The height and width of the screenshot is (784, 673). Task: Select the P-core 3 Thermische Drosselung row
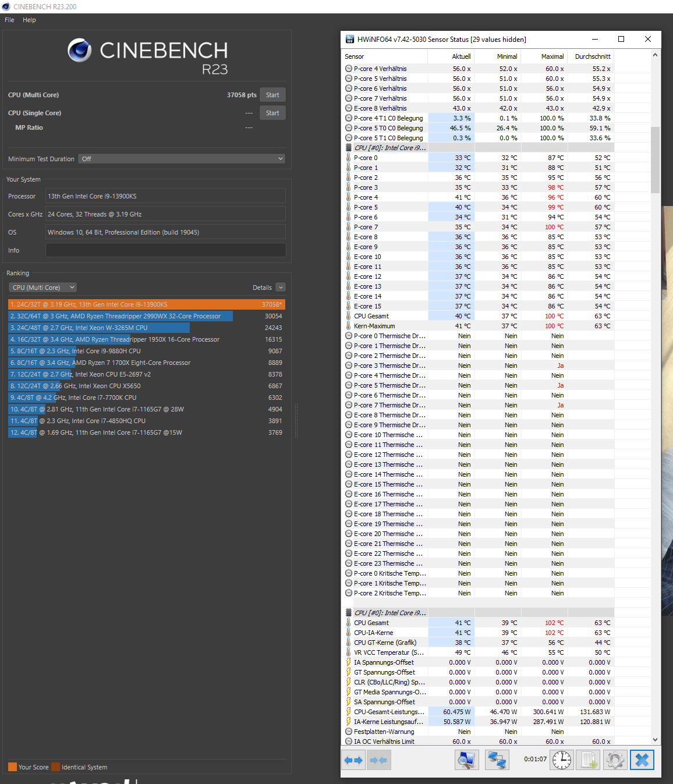click(479, 366)
